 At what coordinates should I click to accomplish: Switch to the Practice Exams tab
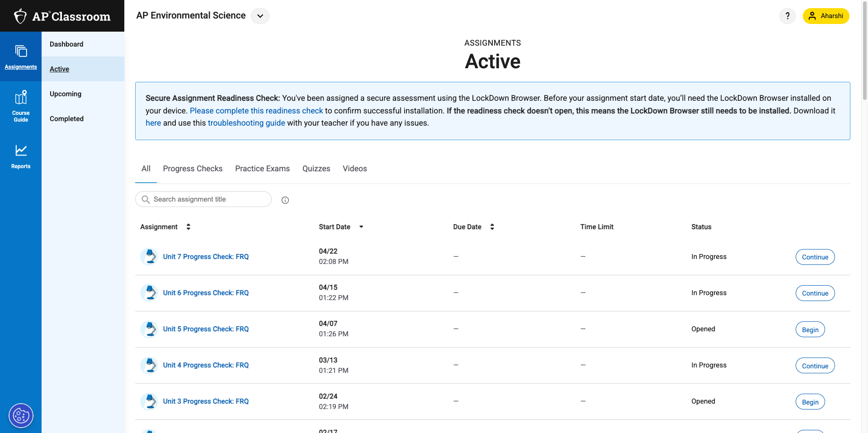[262, 169]
